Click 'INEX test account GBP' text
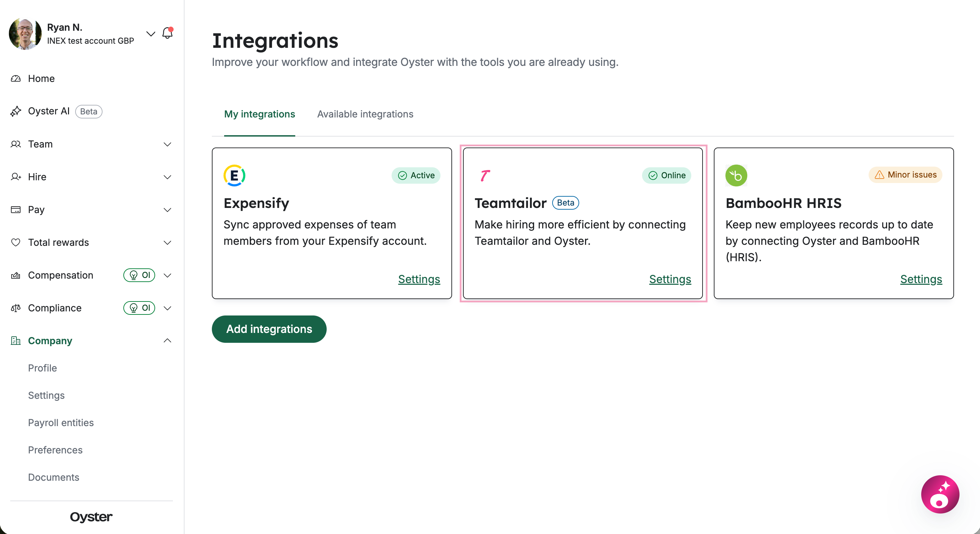The height and width of the screenshot is (534, 980). (91, 41)
